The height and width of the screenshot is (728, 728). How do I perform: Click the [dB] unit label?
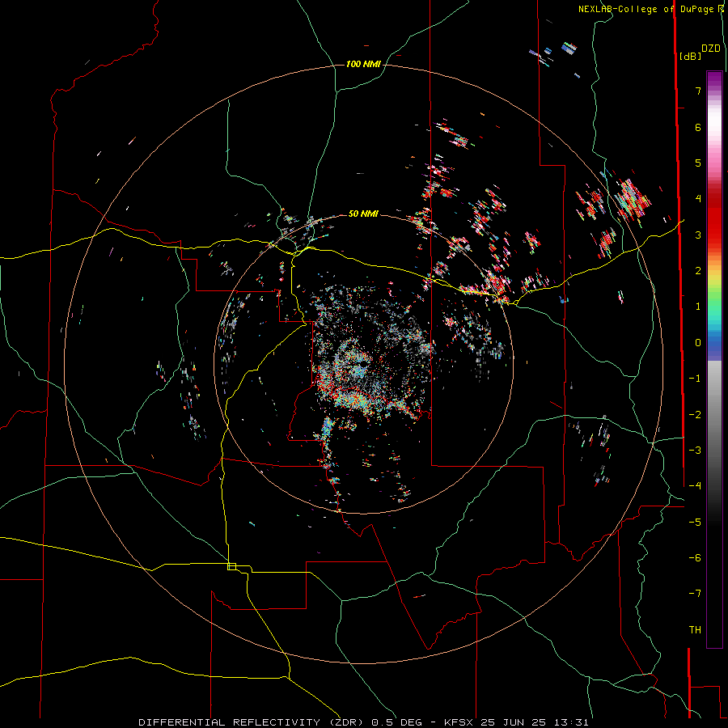pyautogui.click(x=690, y=56)
